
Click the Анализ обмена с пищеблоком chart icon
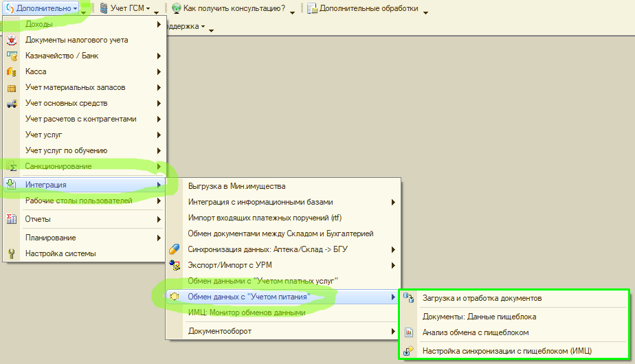coord(410,332)
